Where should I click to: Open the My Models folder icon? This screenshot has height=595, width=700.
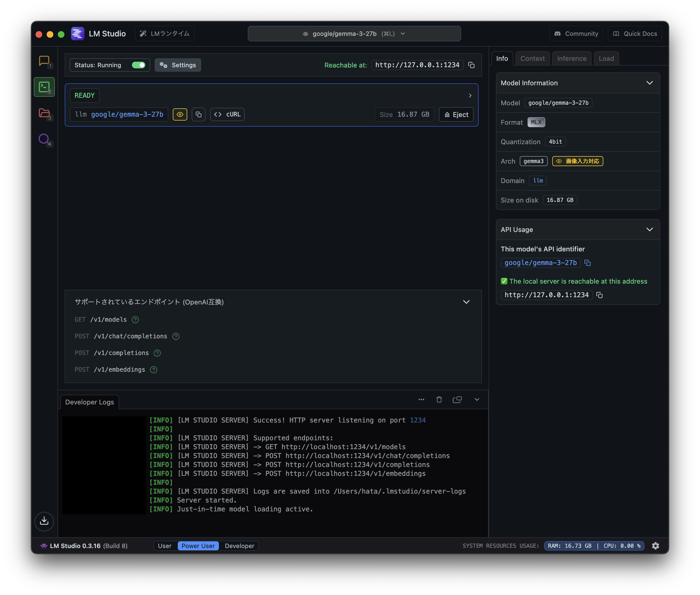click(x=44, y=113)
